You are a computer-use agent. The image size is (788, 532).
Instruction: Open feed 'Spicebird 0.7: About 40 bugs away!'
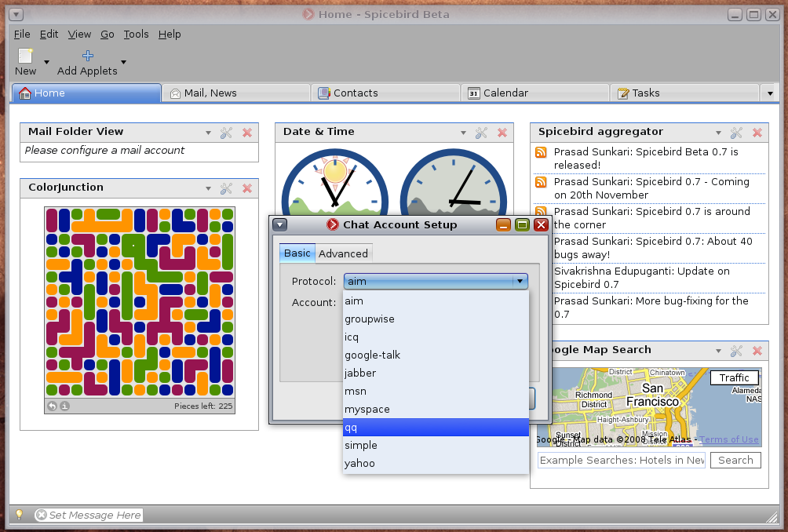tap(653, 248)
